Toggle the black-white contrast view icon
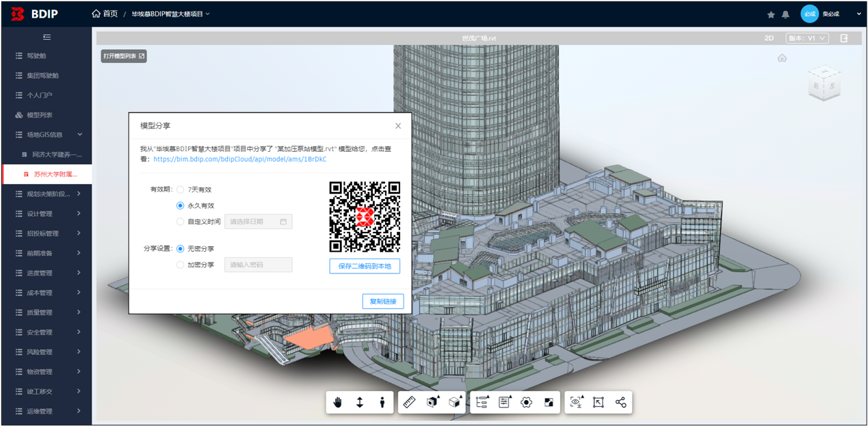The height and width of the screenshot is (426, 868). 549,403
